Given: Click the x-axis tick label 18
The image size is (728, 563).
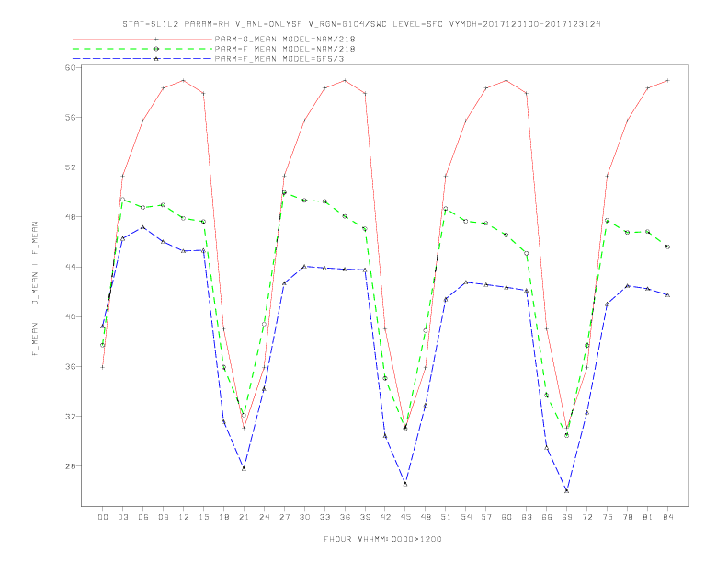Looking at the screenshot, I should pos(223,517).
